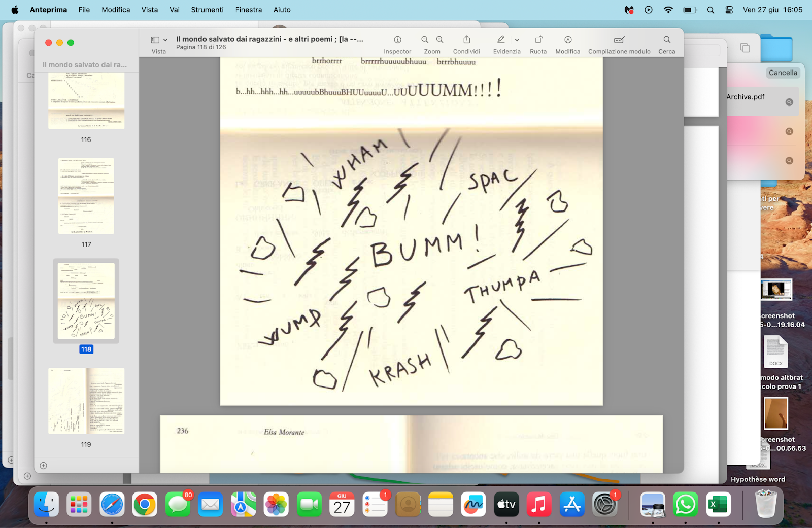
Task: Open the File menu
Action: [84, 10]
